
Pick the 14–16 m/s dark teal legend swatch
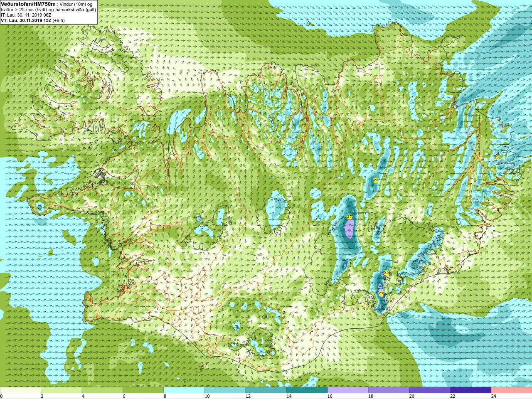(x=307, y=390)
